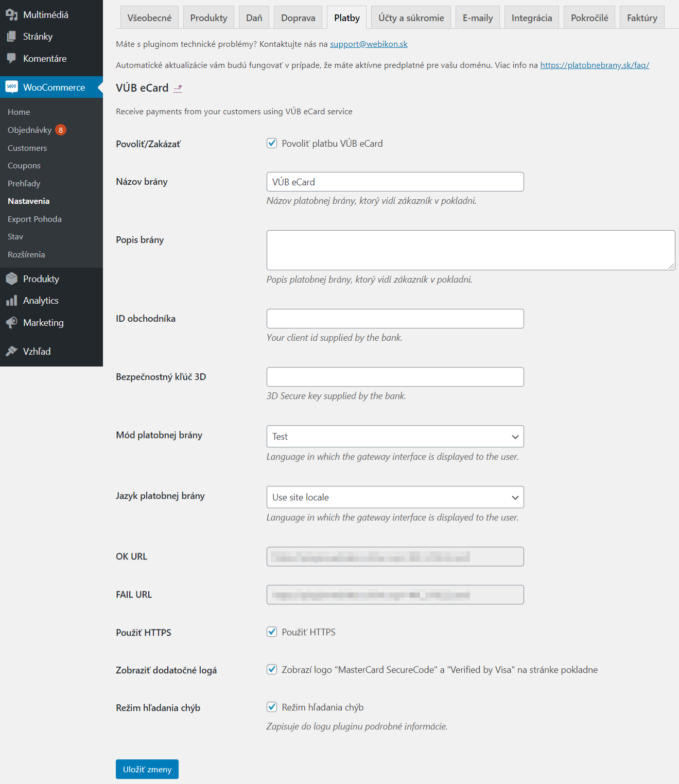Click the Multimédiá media icon in sidebar
The width and height of the screenshot is (679, 784).
point(11,15)
